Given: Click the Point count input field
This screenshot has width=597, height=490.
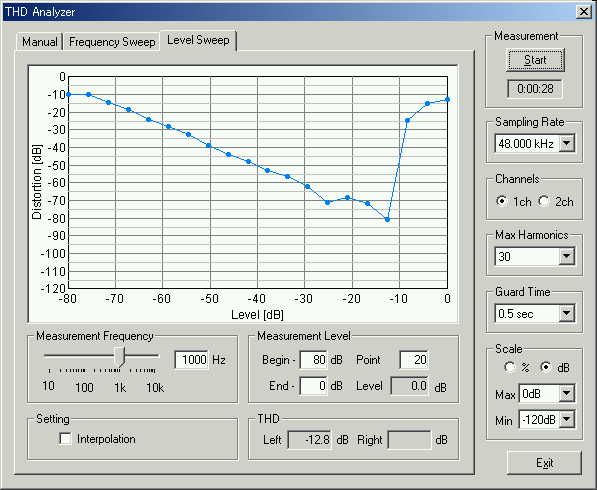Looking at the screenshot, I should point(413,359).
